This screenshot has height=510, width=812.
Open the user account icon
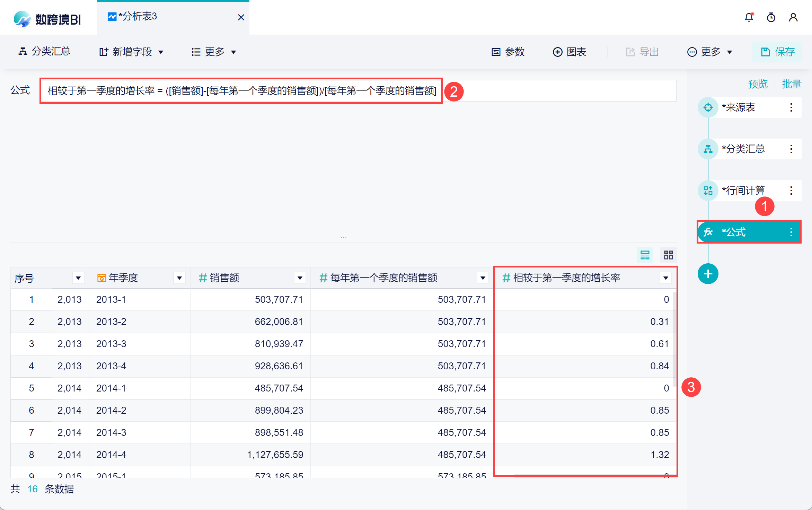coord(793,17)
